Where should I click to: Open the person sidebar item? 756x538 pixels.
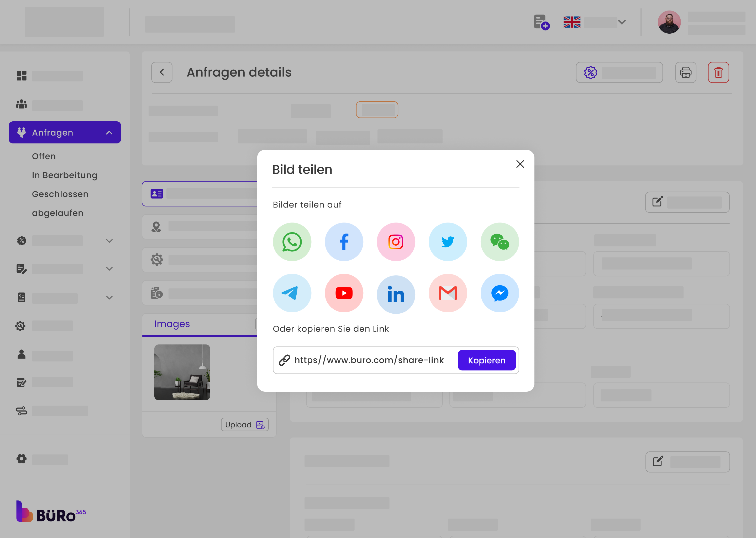point(22,354)
